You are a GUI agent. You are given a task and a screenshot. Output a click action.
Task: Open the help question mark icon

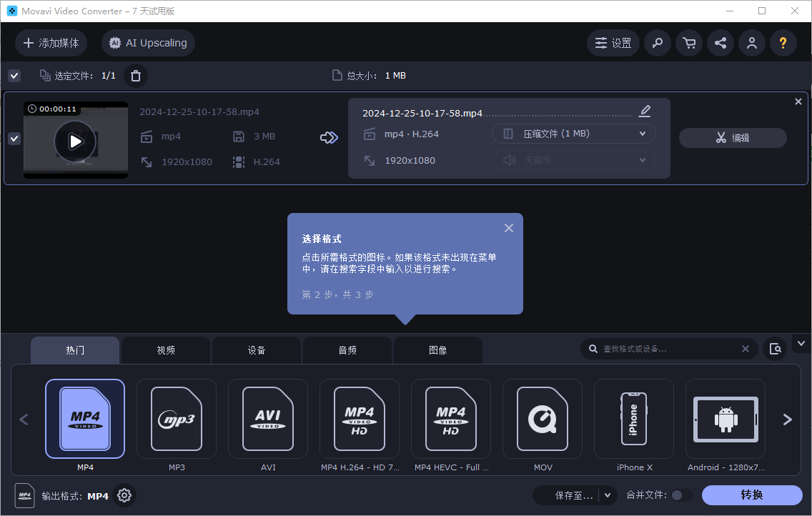(x=783, y=43)
